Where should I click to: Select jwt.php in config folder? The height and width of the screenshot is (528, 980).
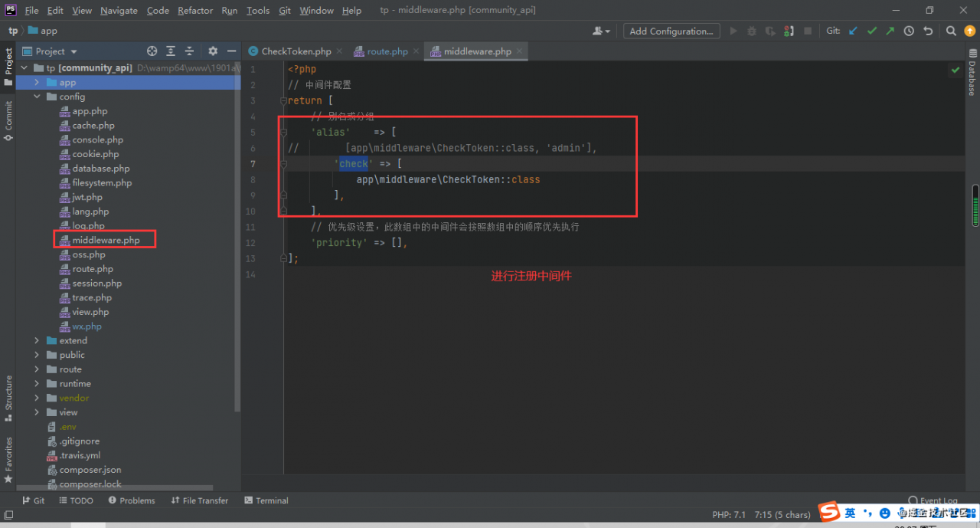87,197
